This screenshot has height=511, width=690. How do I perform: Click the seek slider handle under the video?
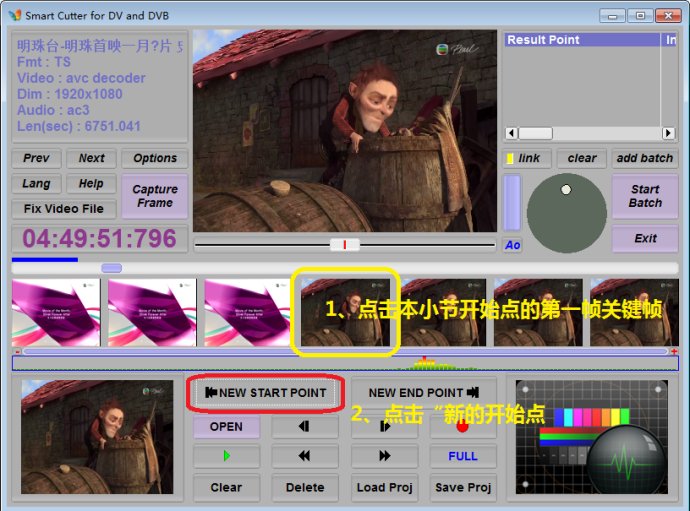(345, 245)
